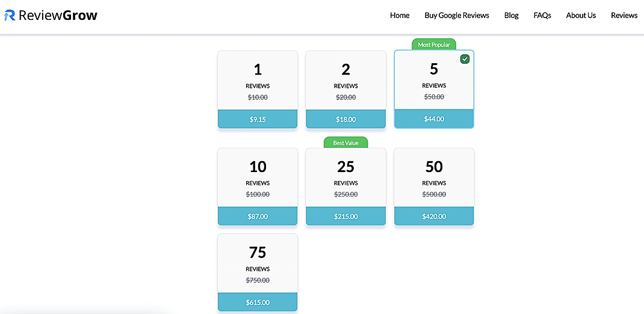This screenshot has width=644, height=314.
Task: Open the Blog page
Action: [x=512, y=16]
